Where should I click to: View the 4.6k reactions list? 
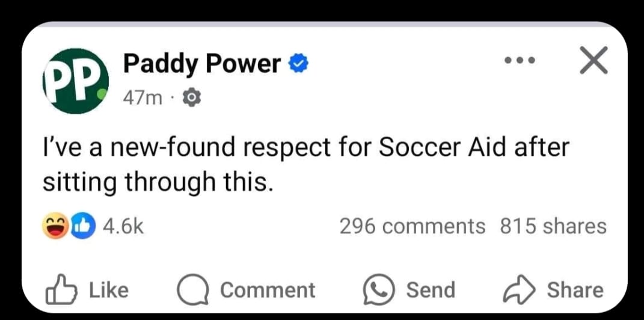[x=123, y=227]
